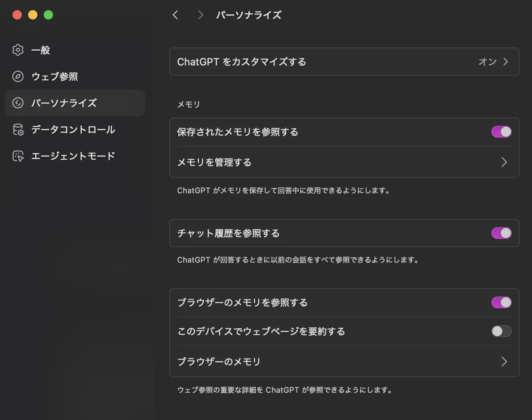Disable ブラウザーのメモリを参照する
532x420 pixels.
[x=501, y=302]
